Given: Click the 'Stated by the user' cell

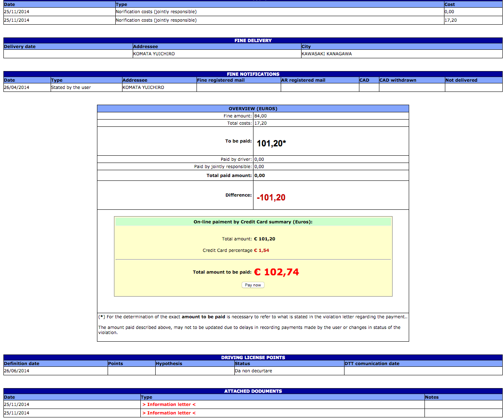Looking at the screenshot, I should coord(71,88).
